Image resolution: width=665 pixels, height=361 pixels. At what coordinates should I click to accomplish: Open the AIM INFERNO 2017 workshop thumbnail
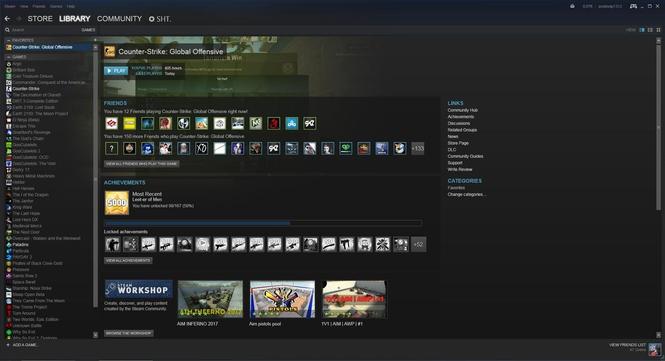point(210,299)
